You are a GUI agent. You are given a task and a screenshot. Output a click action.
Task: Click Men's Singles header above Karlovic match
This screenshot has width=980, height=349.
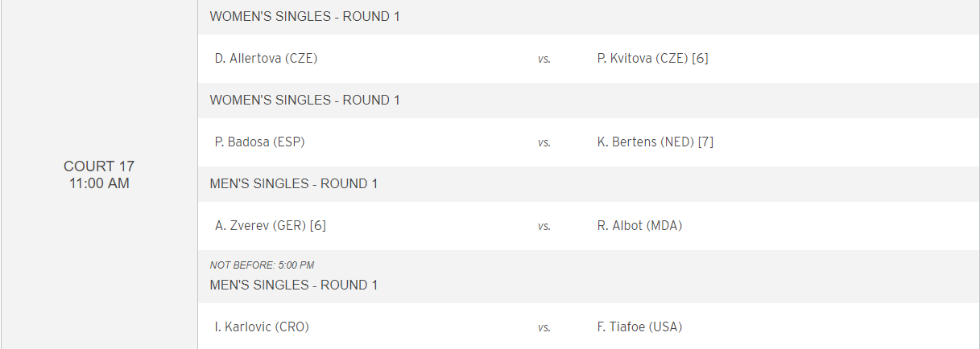pos(294,285)
